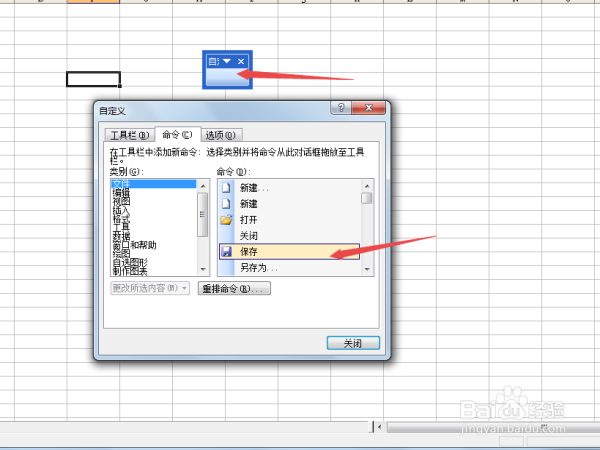Screen dimensions: 600x450
Task: Click the open folder icon beside 打开
Action: [226, 220]
